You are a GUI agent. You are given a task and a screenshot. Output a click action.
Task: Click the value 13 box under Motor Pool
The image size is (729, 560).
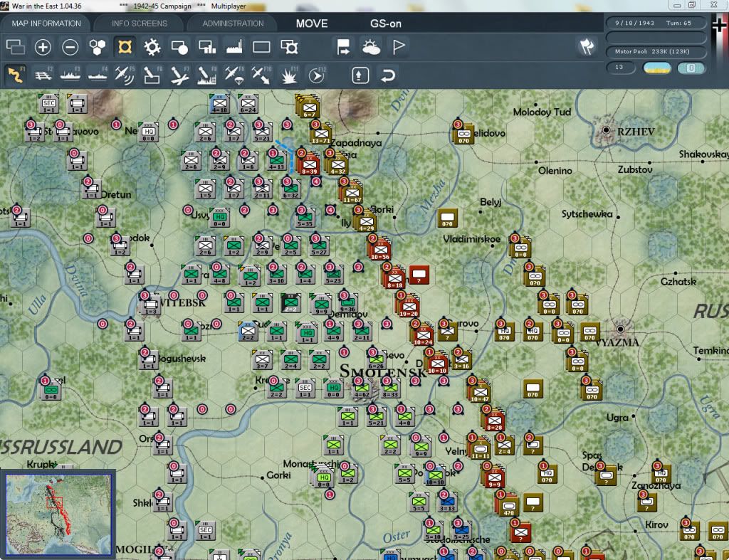[621, 68]
